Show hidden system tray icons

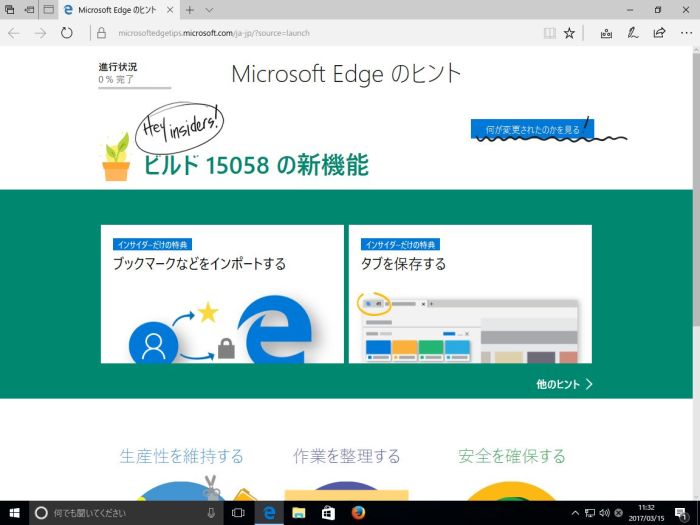point(575,512)
